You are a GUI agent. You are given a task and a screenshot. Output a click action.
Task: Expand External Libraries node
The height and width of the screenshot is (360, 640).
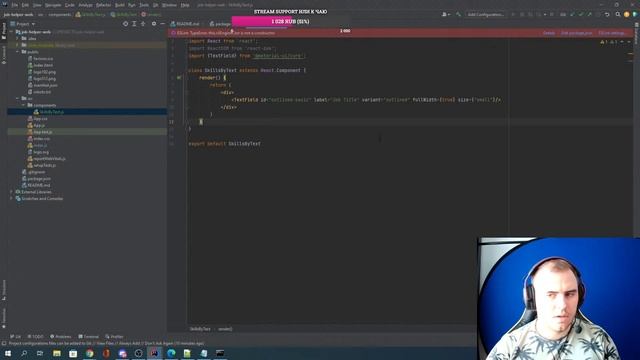pos(11,192)
